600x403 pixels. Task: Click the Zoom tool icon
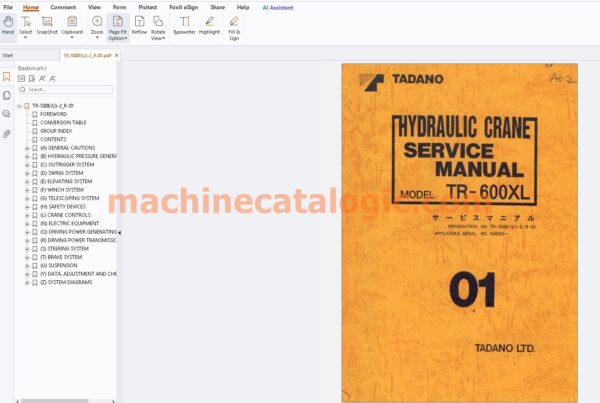[97, 21]
